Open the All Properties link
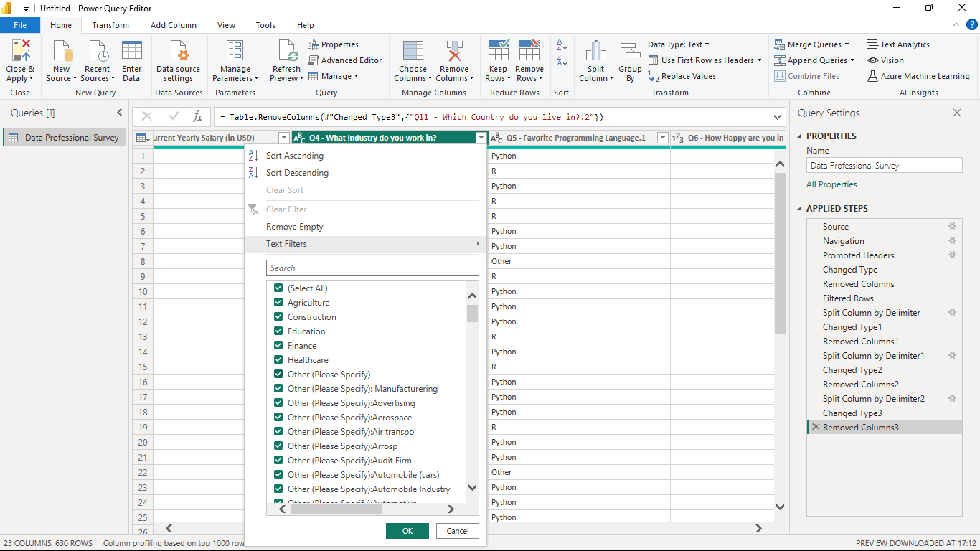Screen dimensions: 980x551 831,184
